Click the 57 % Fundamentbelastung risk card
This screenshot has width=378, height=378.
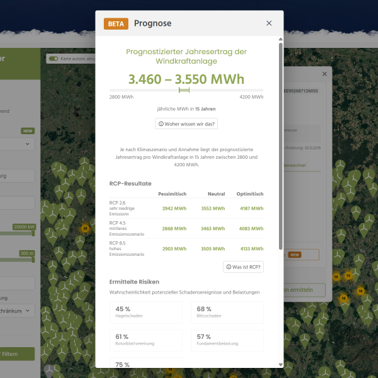(227, 340)
